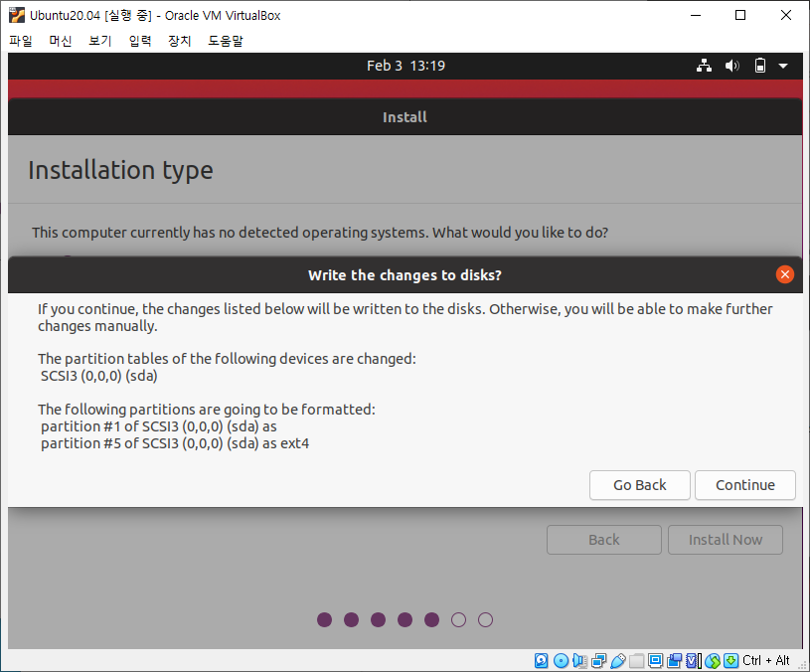Viewport: 810px width, 672px height.
Task: Click the display settings status icon
Action: 656,661
